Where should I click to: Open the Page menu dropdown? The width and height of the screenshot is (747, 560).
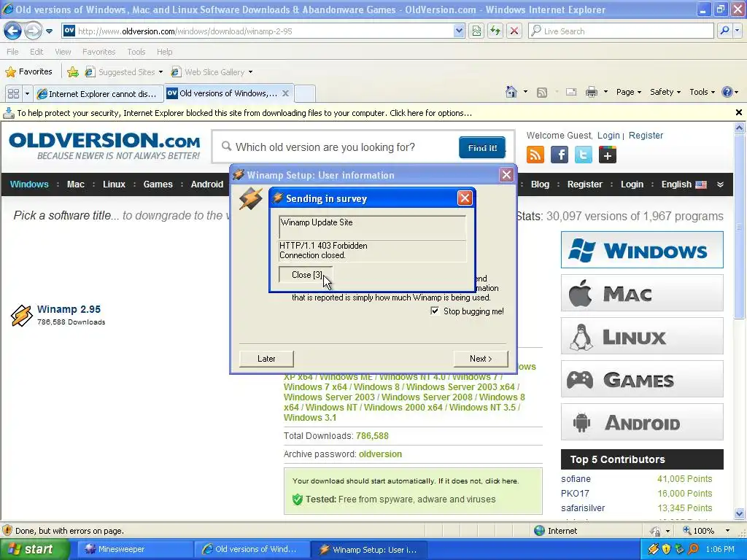click(628, 92)
